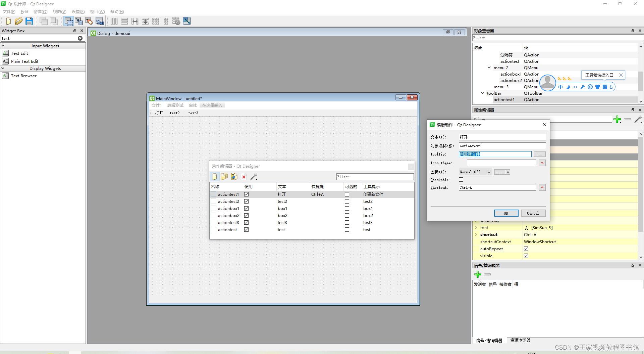Expand shortcut property row

point(476,235)
